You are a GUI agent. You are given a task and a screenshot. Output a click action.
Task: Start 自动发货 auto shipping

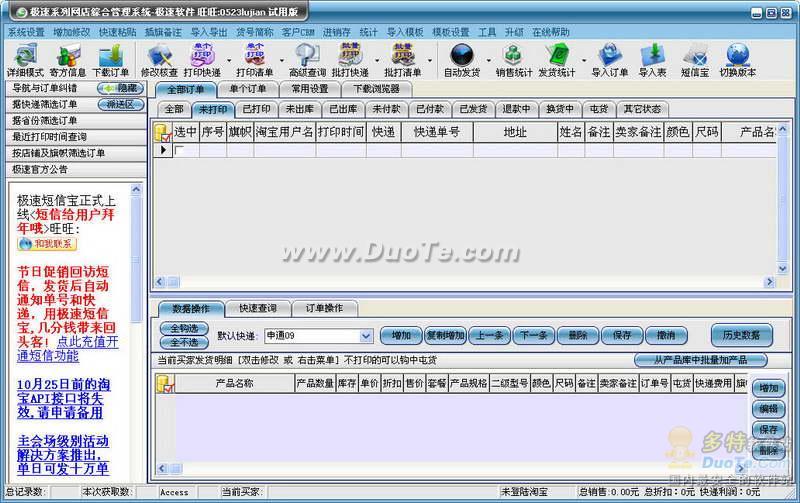462,60
